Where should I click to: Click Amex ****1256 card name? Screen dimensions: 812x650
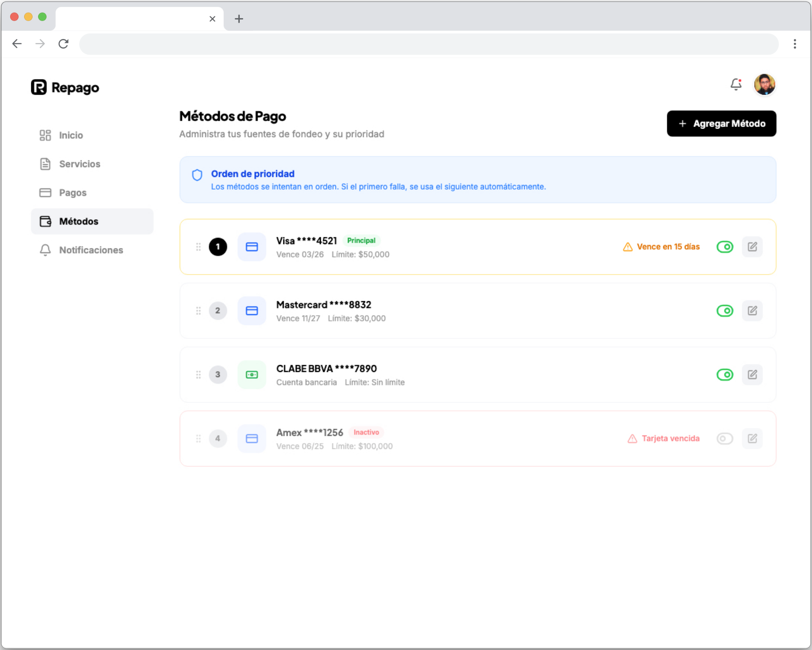click(310, 432)
